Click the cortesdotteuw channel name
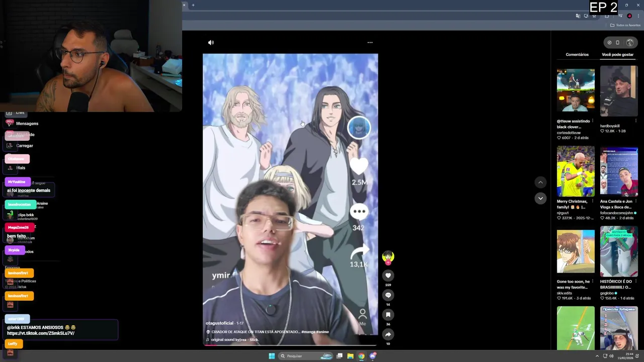The width and height of the screenshot is (644, 362). pos(569,133)
